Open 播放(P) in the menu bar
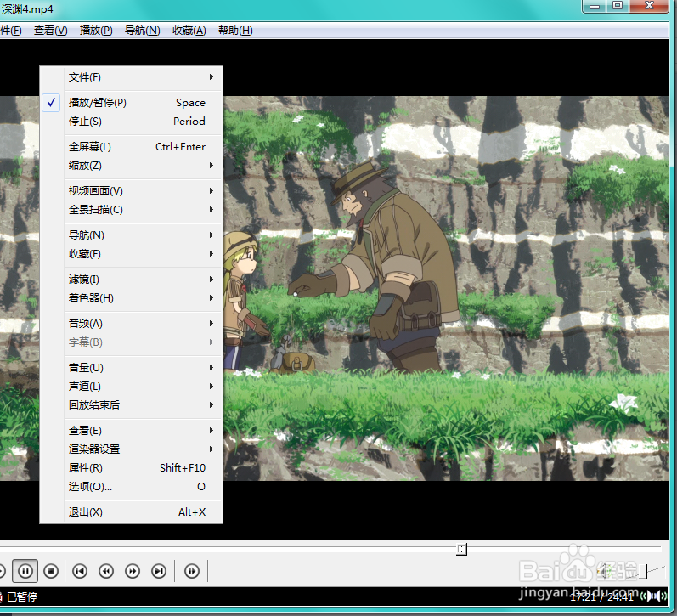Image resolution: width=677 pixels, height=616 pixels. (96, 31)
